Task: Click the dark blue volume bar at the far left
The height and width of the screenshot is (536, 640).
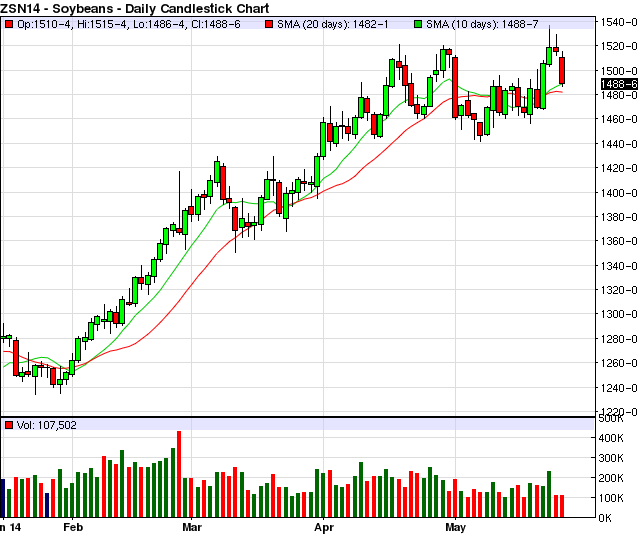Action: (2, 498)
